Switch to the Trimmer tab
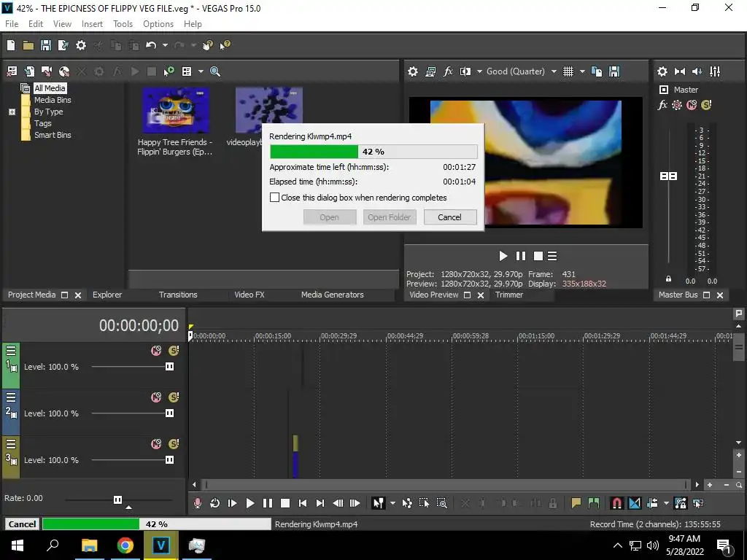The image size is (747, 560). [x=509, y=295]
